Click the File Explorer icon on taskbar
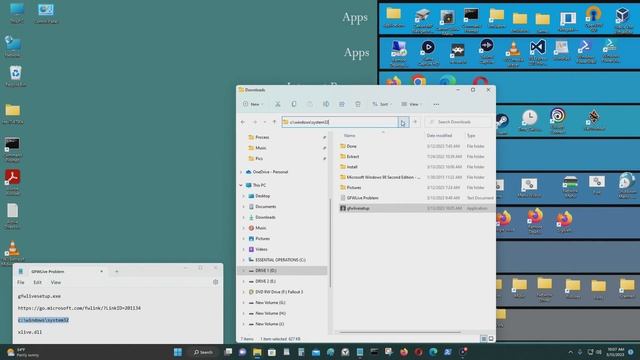Image resolution: width=640 pixels, height=360 pixels. click(x=257, y=352)
